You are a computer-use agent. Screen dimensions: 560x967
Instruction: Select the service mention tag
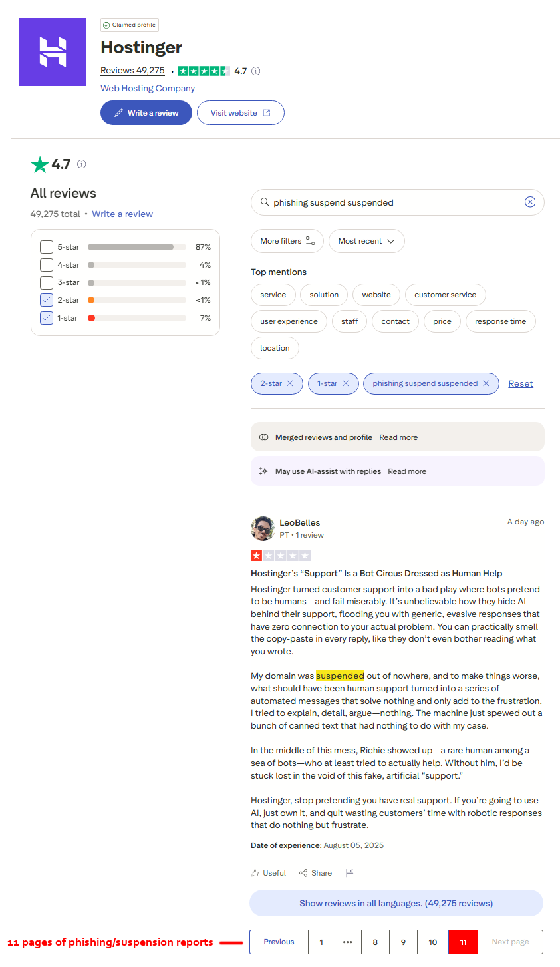point(273,295)
